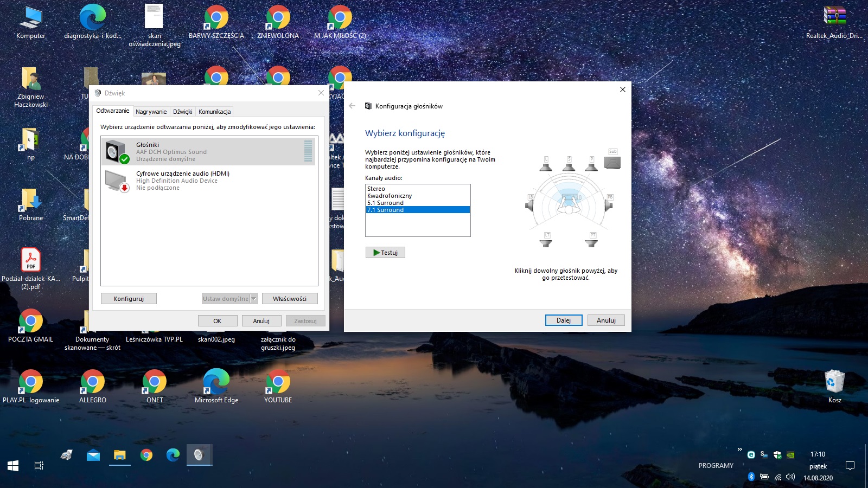Expand Ustaw domyślne dropdown arrow
Screen dimensions: 868x488
tap(253, 299)
